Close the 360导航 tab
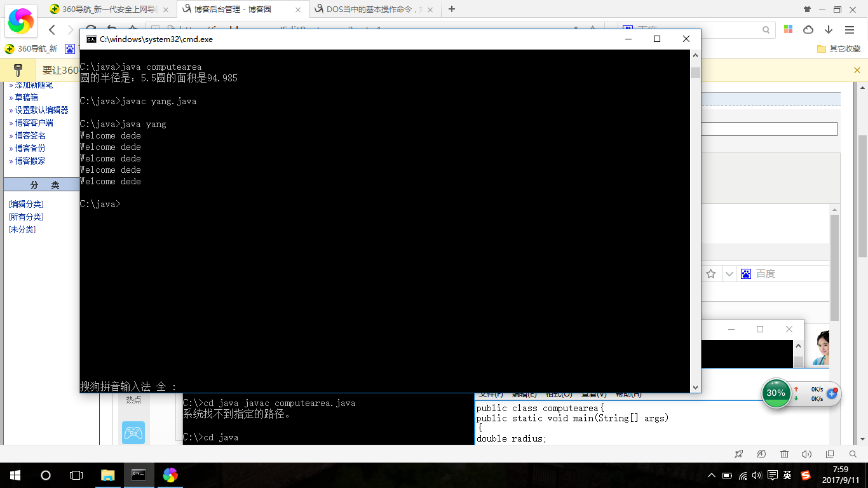The image size is (868, 488). point(166,10)
